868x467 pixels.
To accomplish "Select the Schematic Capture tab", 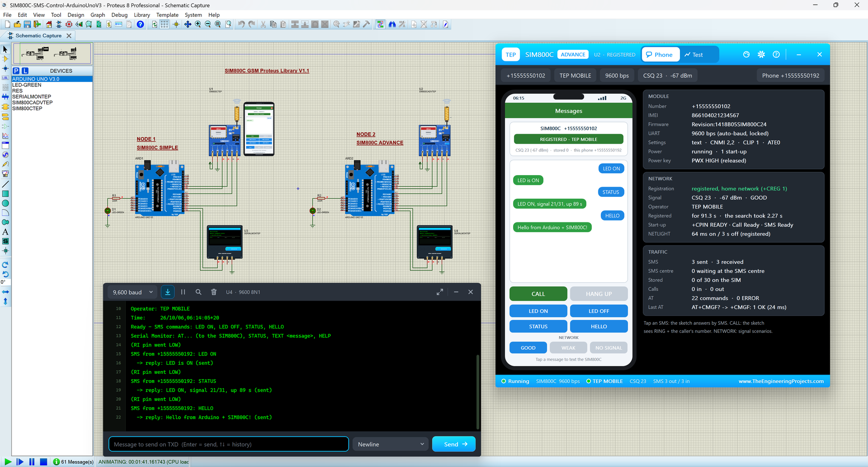I will tap(39, 36).
